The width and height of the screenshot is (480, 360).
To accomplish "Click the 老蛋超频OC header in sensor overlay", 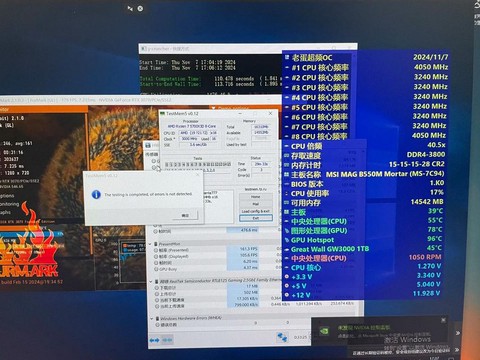I will (x=312, y=58).
